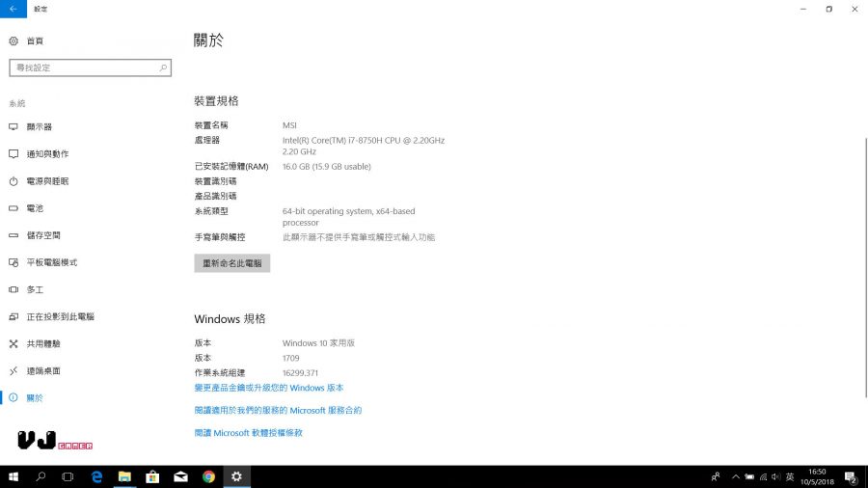868x488 pixels.
Task: Open the Action Center notifications icon
Action: [x=852, y=476]
